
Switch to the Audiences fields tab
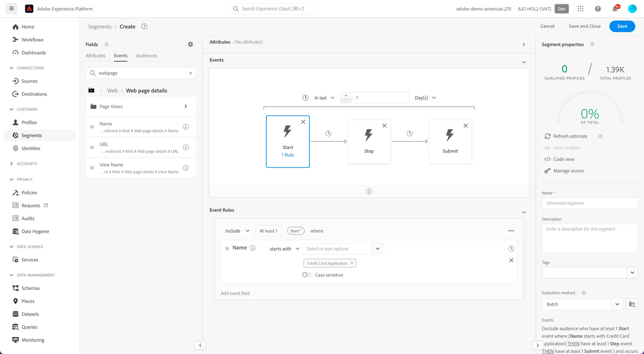[147, 56]
